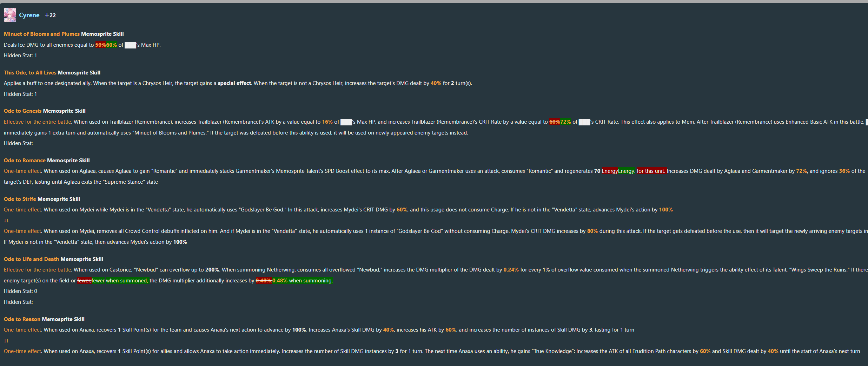Click 'Memosprite Skill' label beside Ode to Genesis
Image resolution: width=868 pixels, height=366 pixels.
(64, 111)
